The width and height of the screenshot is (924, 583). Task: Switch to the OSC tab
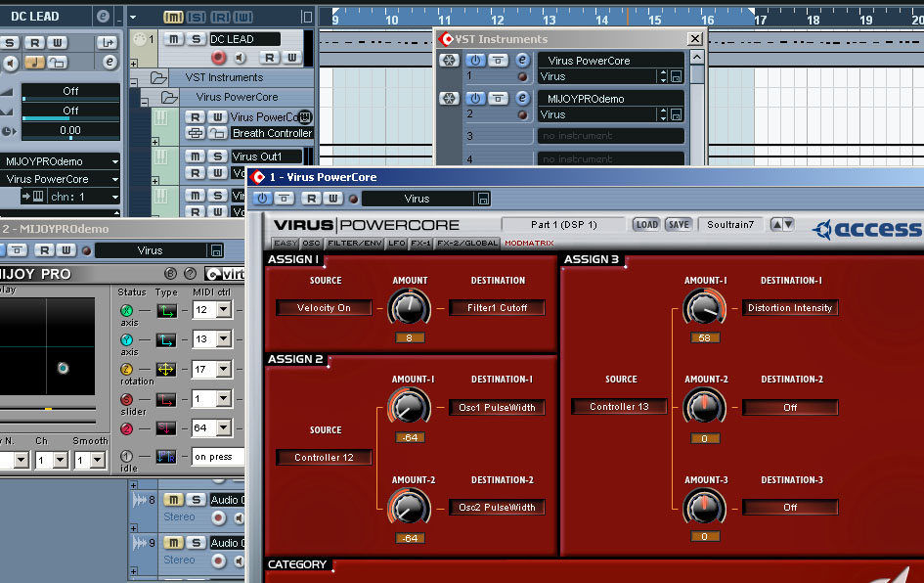coord(312,243)
